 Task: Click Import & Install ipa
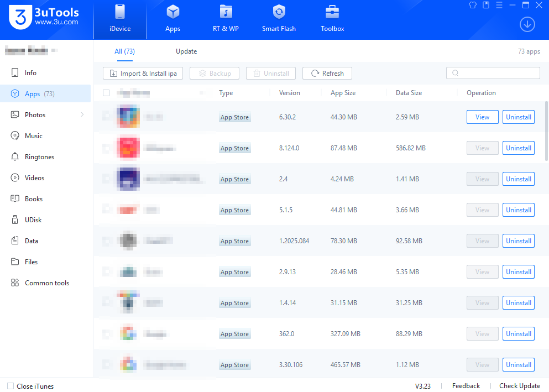[142, 73]
